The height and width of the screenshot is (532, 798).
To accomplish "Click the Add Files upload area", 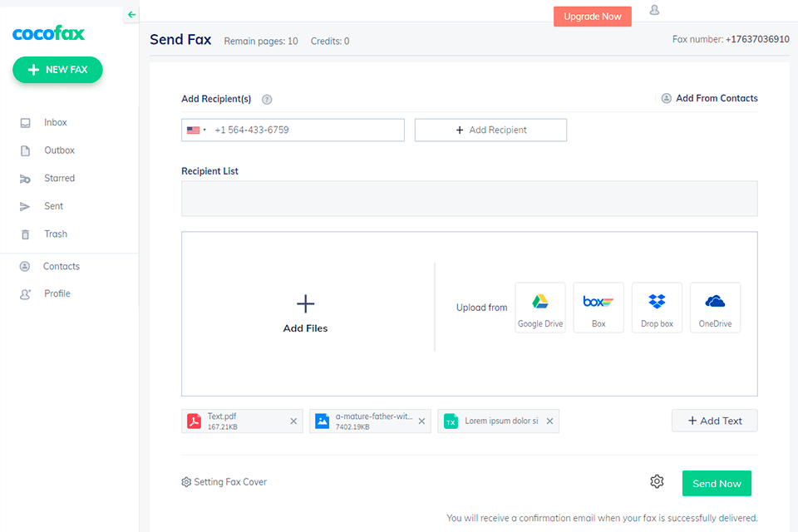I will click(305, 313).
